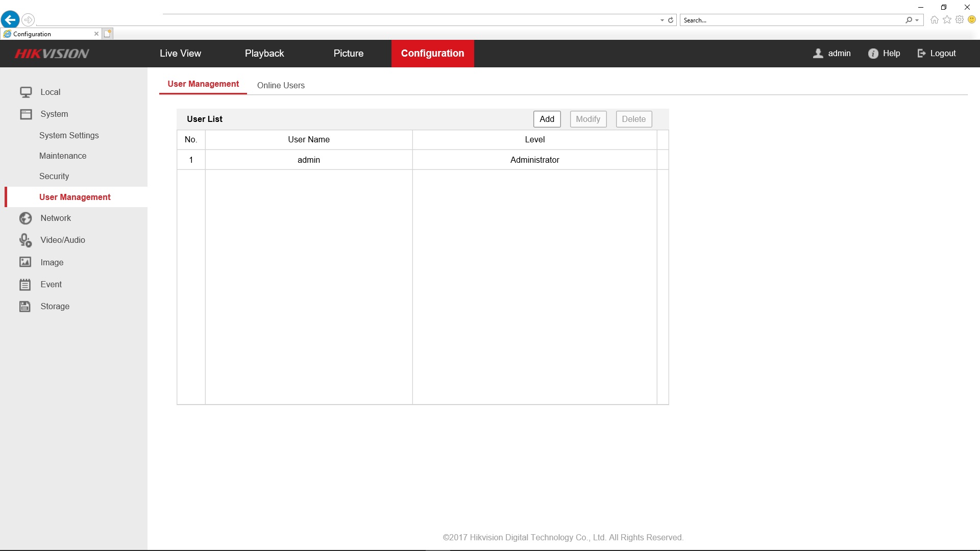Click the Network globe icon

tap(26, 218)
